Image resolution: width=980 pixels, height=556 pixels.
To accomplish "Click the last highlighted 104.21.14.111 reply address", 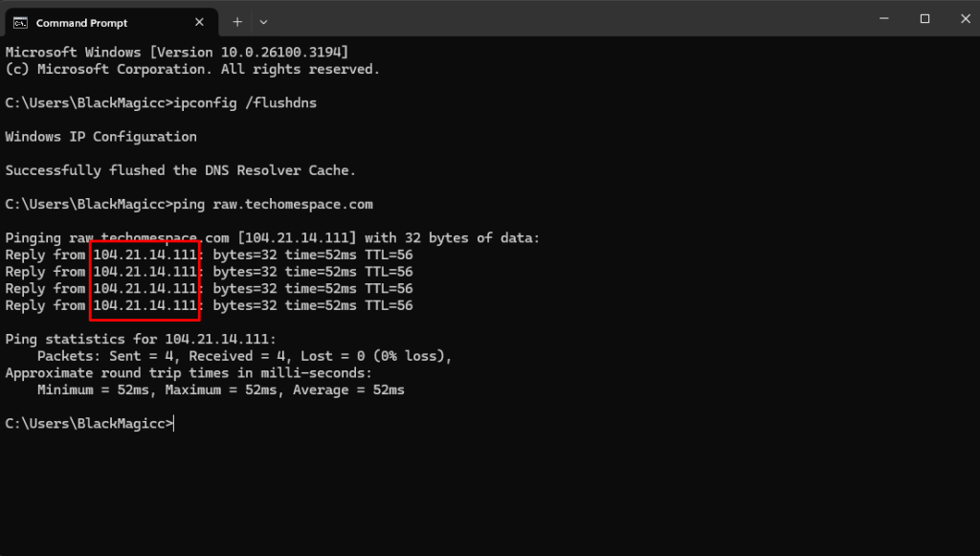I will point(145,305).
